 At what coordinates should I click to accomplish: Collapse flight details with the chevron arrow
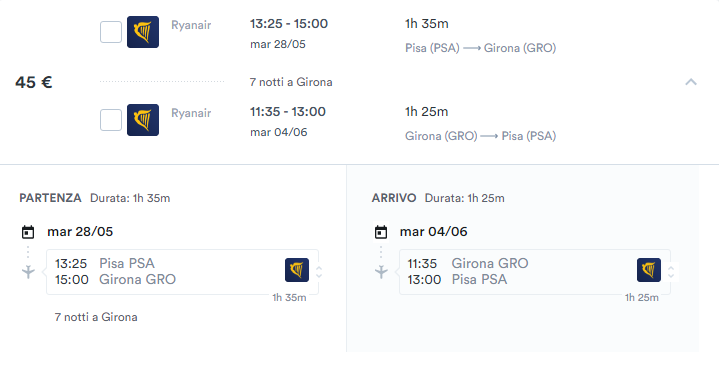pyautogui.click(x=691, y=82)
